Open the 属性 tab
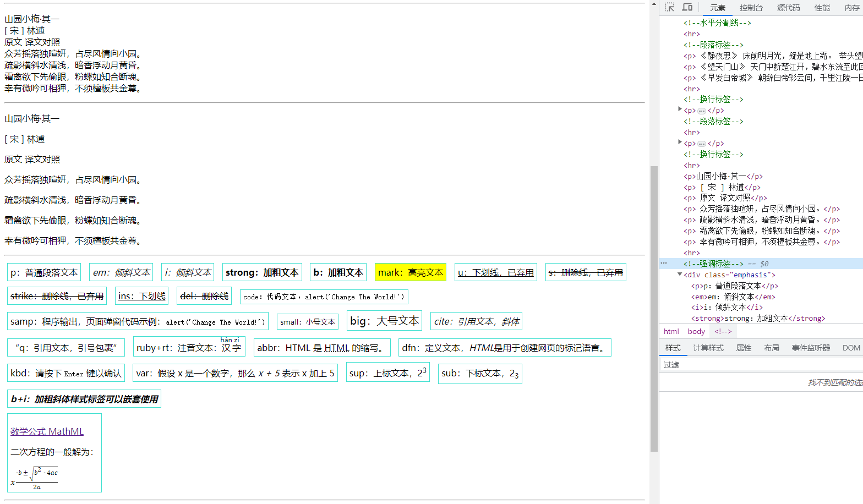 tap(744, 348)
